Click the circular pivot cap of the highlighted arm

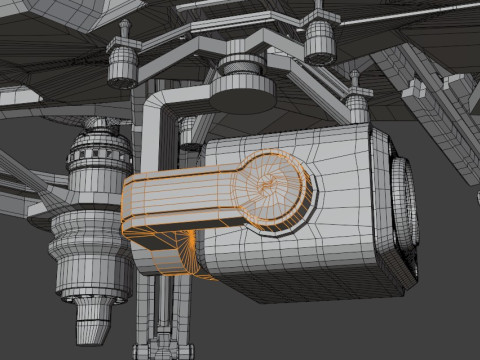tap(270, 187)
